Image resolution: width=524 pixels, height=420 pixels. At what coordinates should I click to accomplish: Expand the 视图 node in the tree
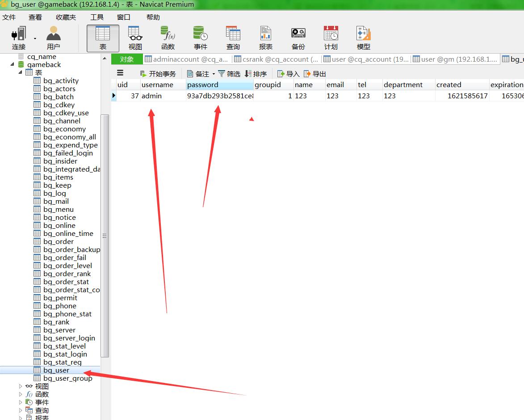(x=21, y=386)
